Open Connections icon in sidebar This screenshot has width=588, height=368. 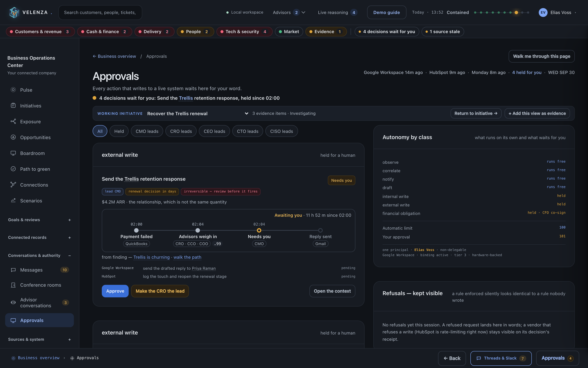point(13,185)
